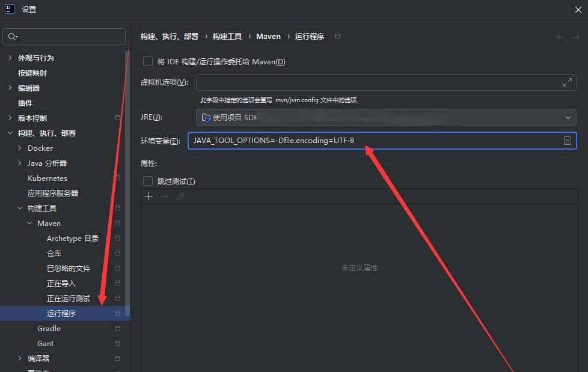Enable 将 IDE 构建/运行操作委托给 Maven checkbox

point(147,61)
